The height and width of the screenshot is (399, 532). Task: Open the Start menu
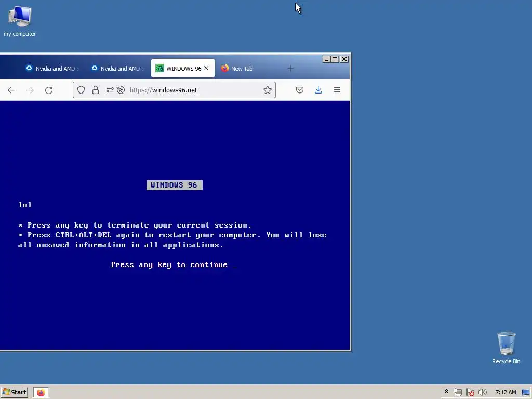coord(14,392)
